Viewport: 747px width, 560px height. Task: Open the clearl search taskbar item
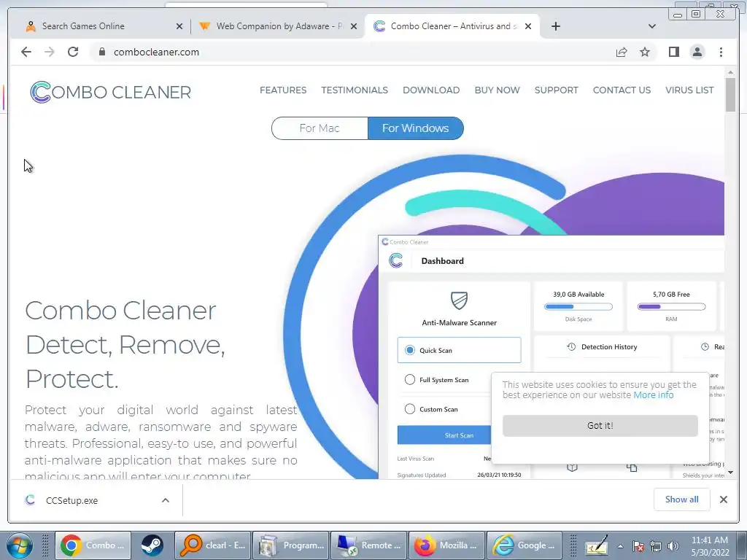[x=212, y=545]
